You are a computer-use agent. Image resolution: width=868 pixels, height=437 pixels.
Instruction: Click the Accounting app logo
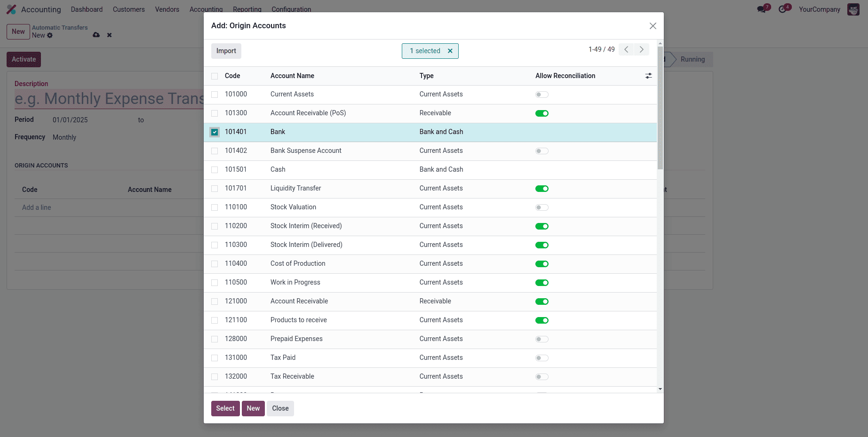coord(11,8)
